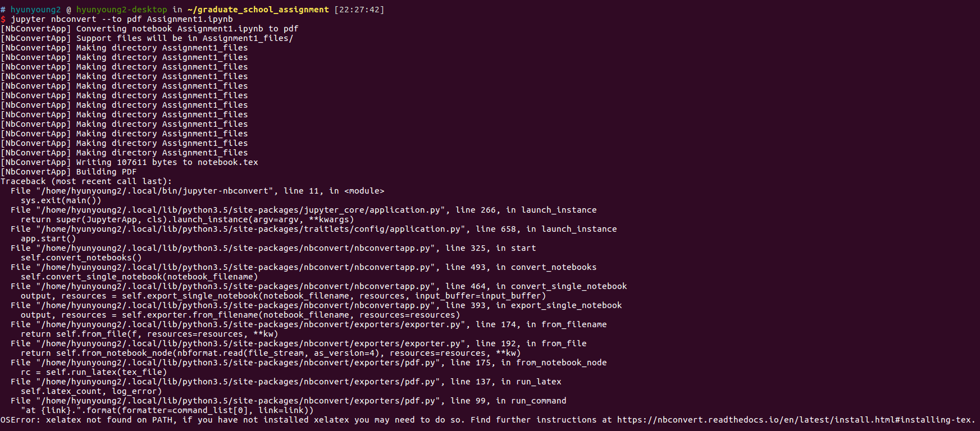Click the hyunyoung2 username in prompt
980x431 pixels.
pyautogui.click(x=35, y=10)
